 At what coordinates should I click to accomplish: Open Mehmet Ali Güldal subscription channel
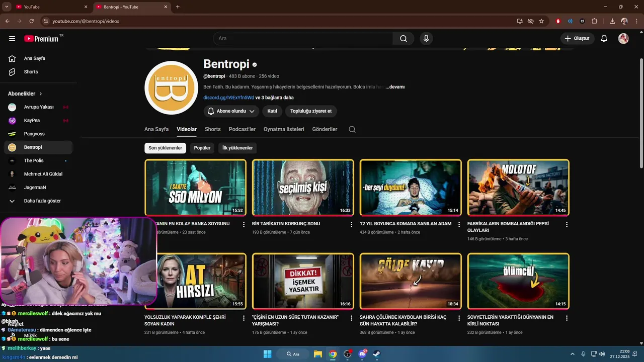(38, 174)
